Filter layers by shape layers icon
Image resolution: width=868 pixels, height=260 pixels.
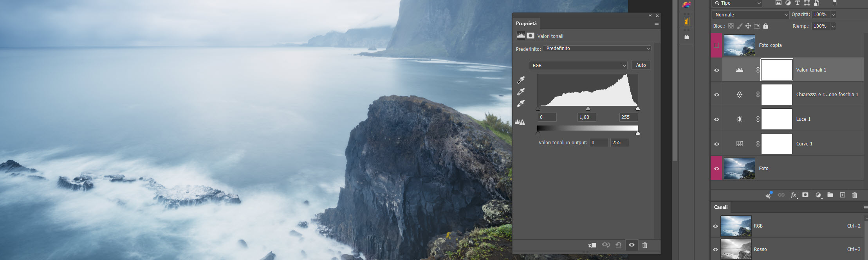click(807, 3)
